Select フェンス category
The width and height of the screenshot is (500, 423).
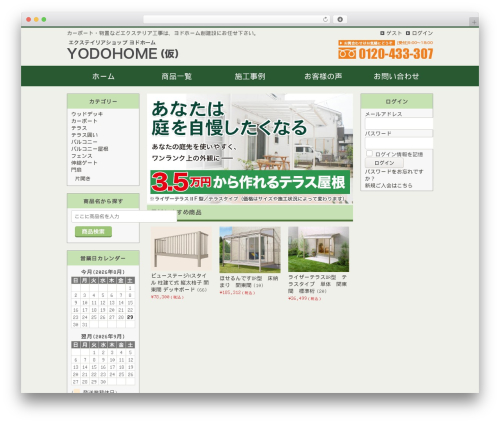tap(82, 156)
